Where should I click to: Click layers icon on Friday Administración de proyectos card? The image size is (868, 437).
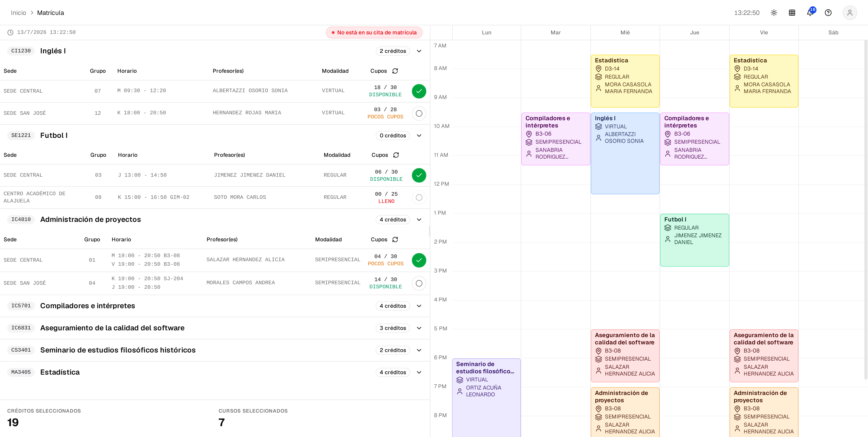(737, 417)
